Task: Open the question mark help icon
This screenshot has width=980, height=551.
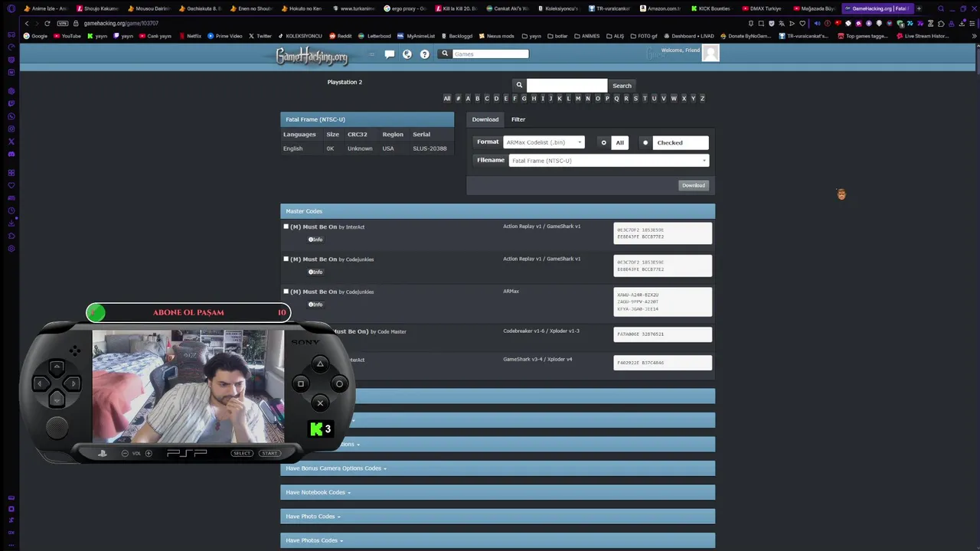Action: [x=425, y=54]
